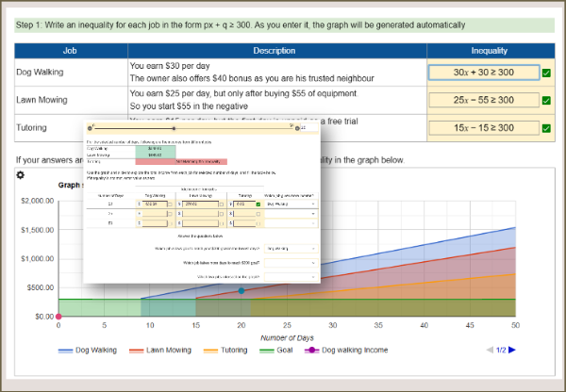Toggle Dog Walking series in the legend
This screenshot has height=392, width=566.
click(88, 351)
